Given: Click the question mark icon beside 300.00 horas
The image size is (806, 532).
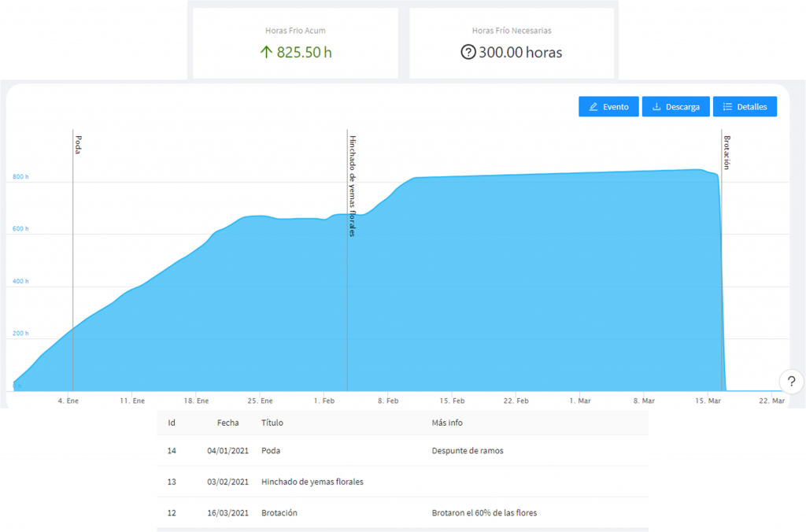Looking at the screenshot, I should pos(468,53).
